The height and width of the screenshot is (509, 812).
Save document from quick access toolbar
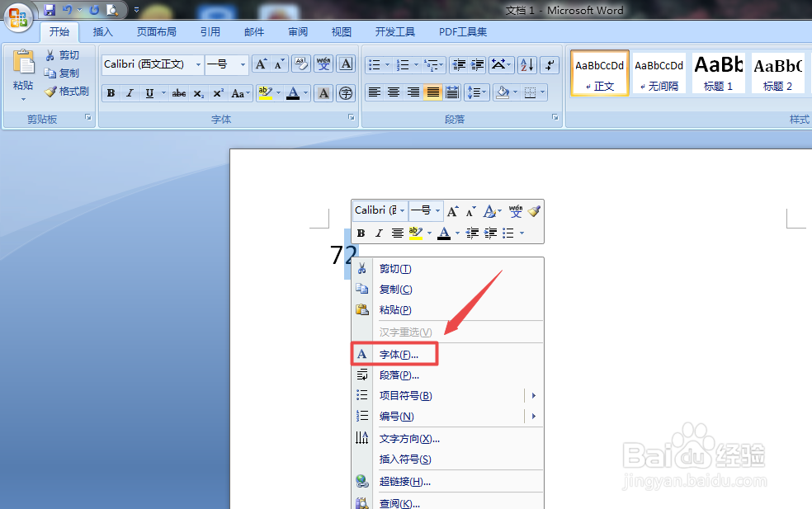tap(50, 10)
